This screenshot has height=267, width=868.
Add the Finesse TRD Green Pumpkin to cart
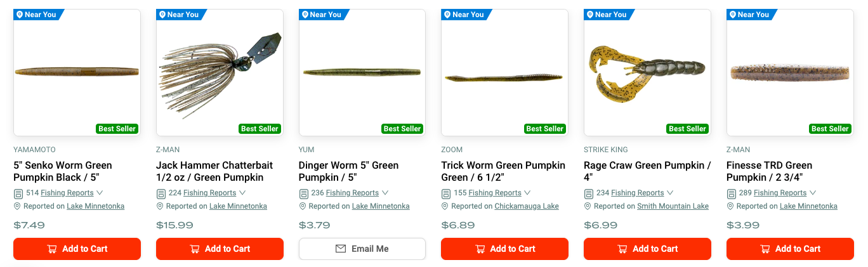[790, 249]
